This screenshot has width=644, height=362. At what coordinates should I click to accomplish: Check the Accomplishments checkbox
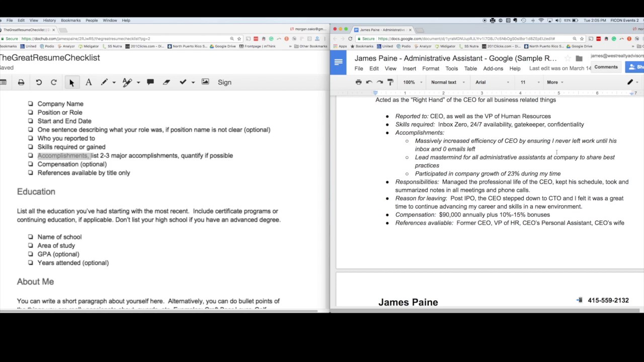[x=31, y=155]
